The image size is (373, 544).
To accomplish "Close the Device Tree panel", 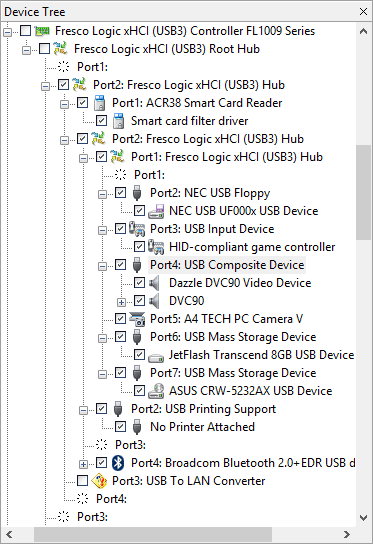I will [x=363, y=11].
